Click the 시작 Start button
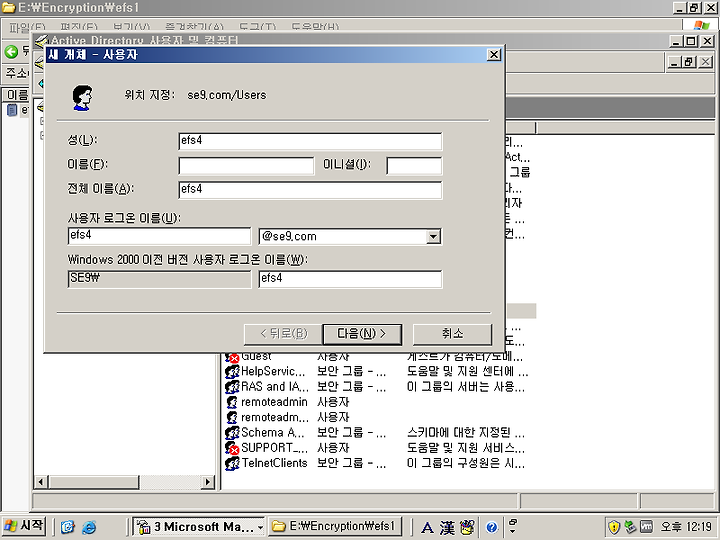Screen dimensions: 720x540 click(24, 526)
